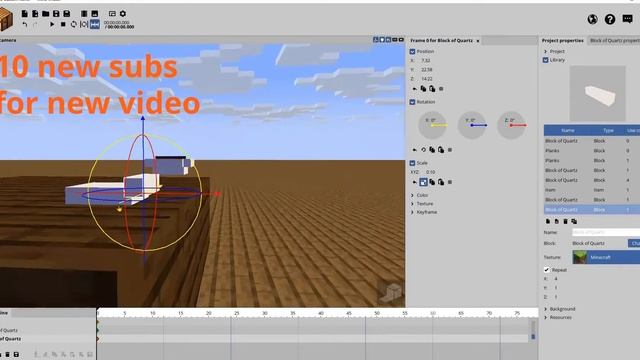Open settings gear in toolbar
Viewport: 640px width, 360px height.
point(123,14)
